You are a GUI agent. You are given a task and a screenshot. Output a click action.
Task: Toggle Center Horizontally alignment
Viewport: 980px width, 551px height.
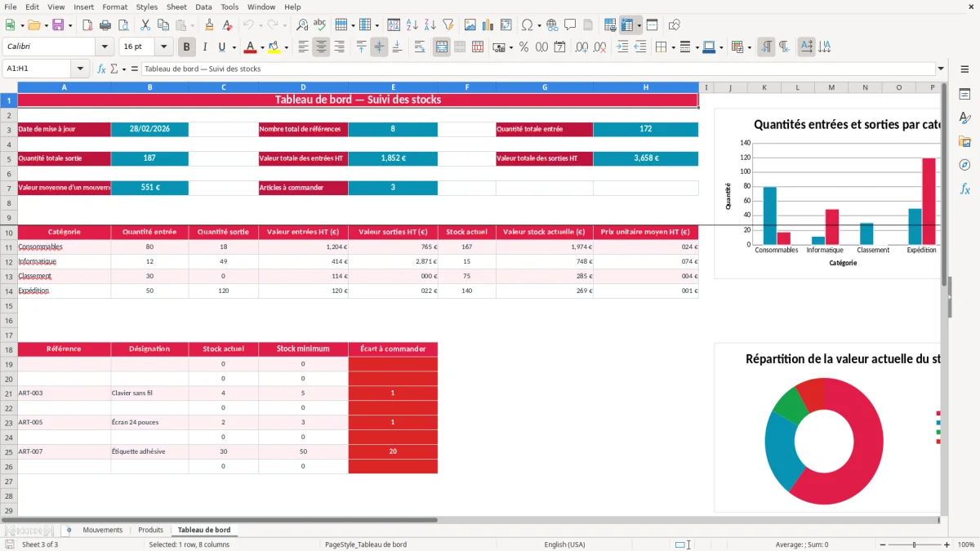[321, 47]
